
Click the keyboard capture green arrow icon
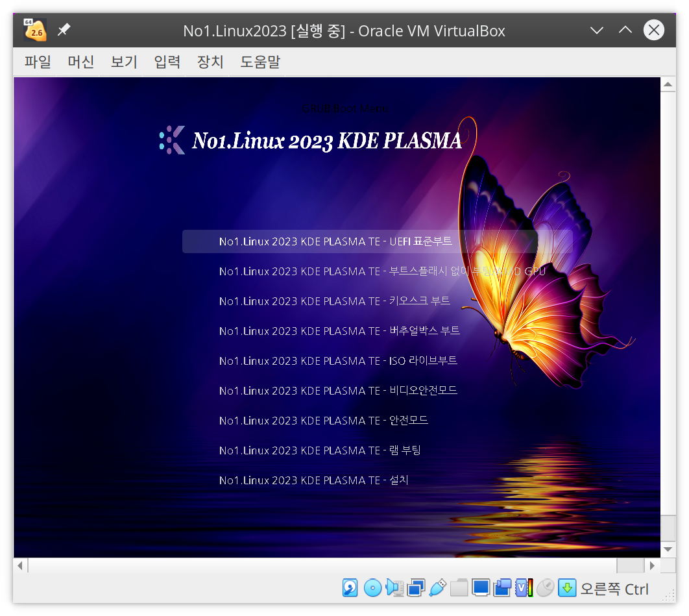(567, 588)
